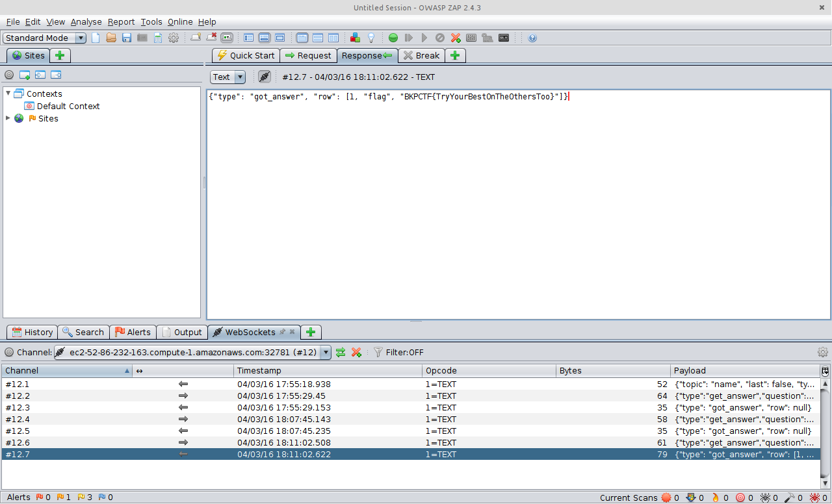Open the Standard Mode dropdown
This screenshot has width=832, height=504.
(x=44, y=38)
